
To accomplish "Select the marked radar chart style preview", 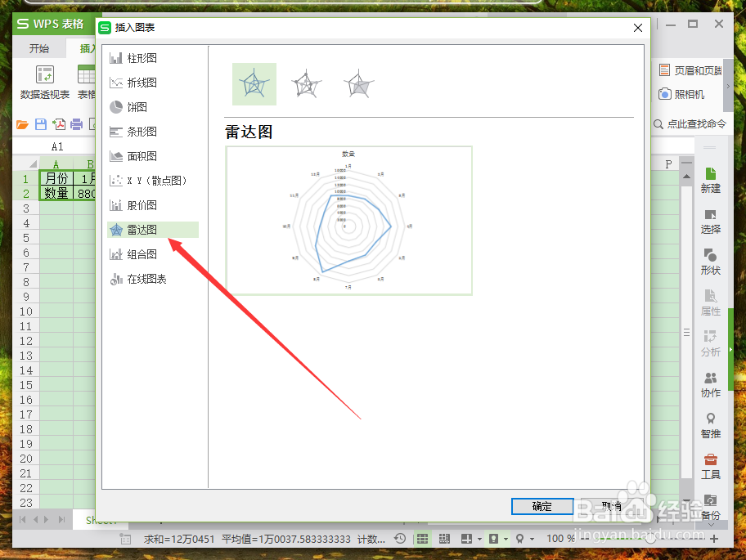I will tap(306, 83).
